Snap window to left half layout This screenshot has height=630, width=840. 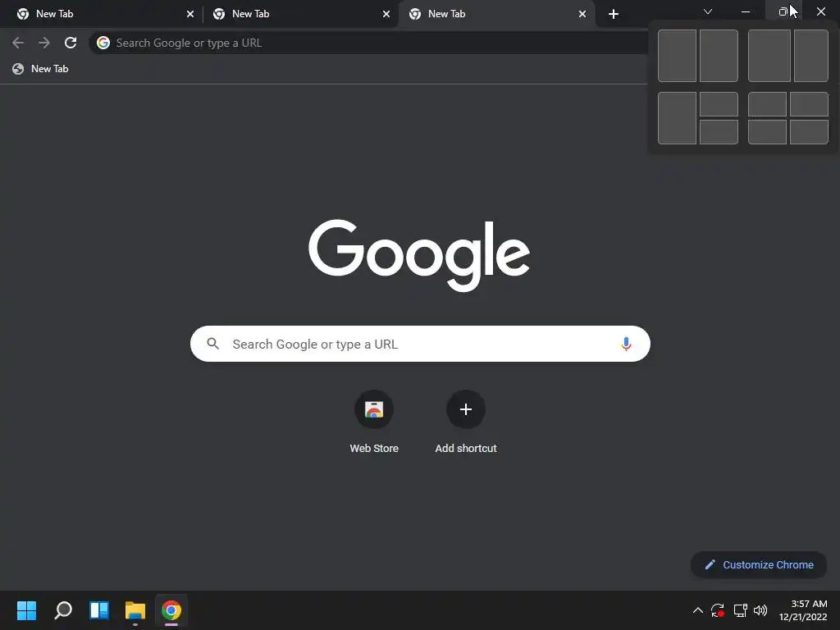point(677,56)
